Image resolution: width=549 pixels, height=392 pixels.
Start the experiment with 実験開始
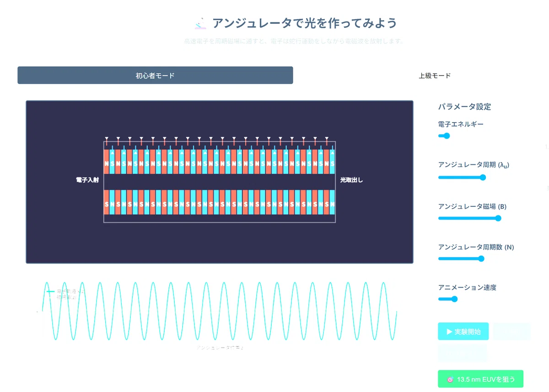[x=463, y=332]
